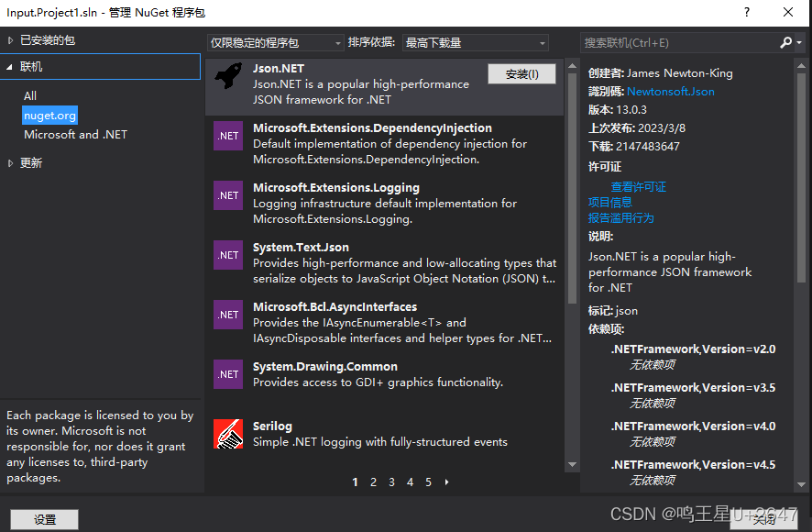
Task: Click the Microsoft.Bcl.AsyncInterfaces .NET icon
Action: click(226, 314)
